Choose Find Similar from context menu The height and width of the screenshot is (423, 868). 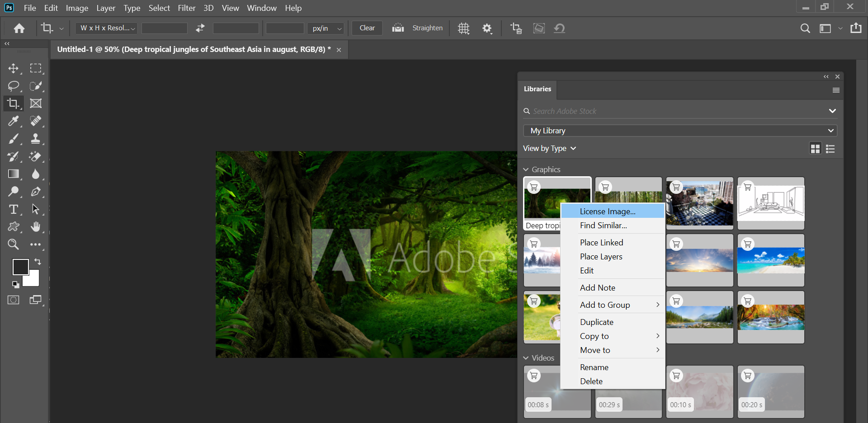pyautogui.click(x=613, y=226)
